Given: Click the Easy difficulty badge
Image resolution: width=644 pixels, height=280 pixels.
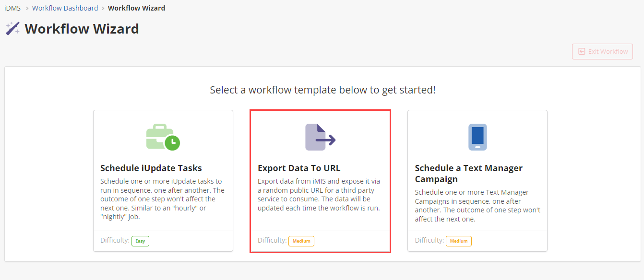Looking at the screenshot, I should coord(140,241).
